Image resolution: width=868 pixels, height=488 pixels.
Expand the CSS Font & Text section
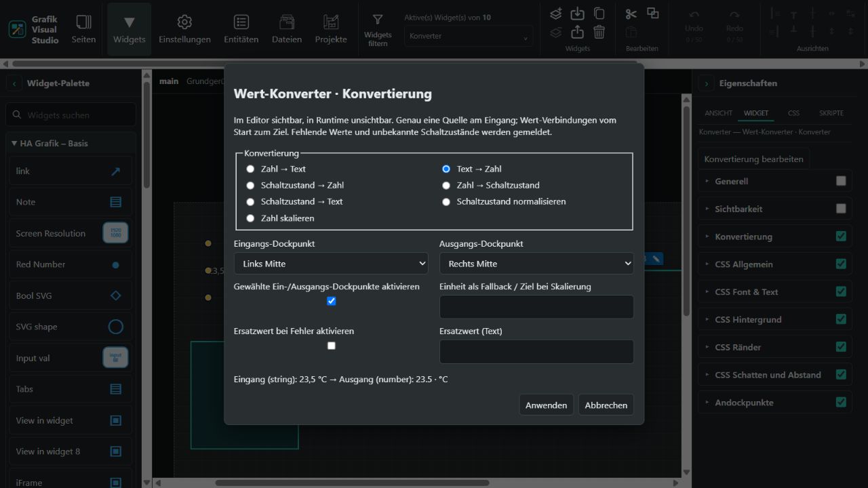coord(775,291)
